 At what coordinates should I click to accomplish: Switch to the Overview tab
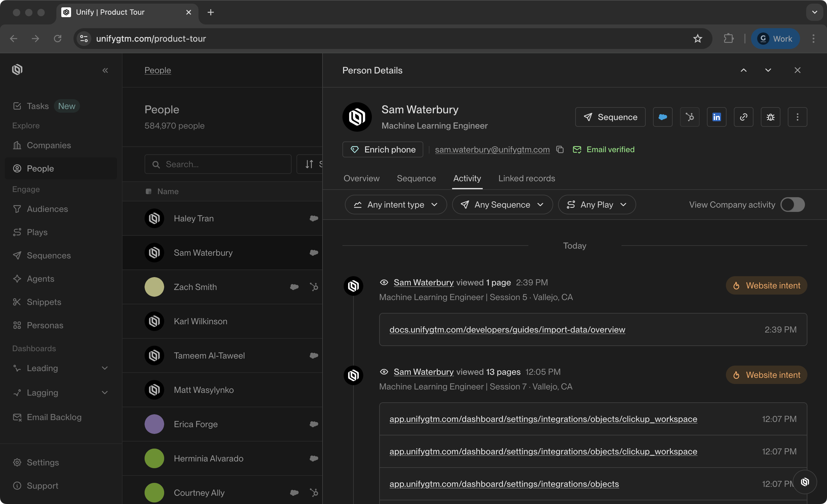coord(361,178)
